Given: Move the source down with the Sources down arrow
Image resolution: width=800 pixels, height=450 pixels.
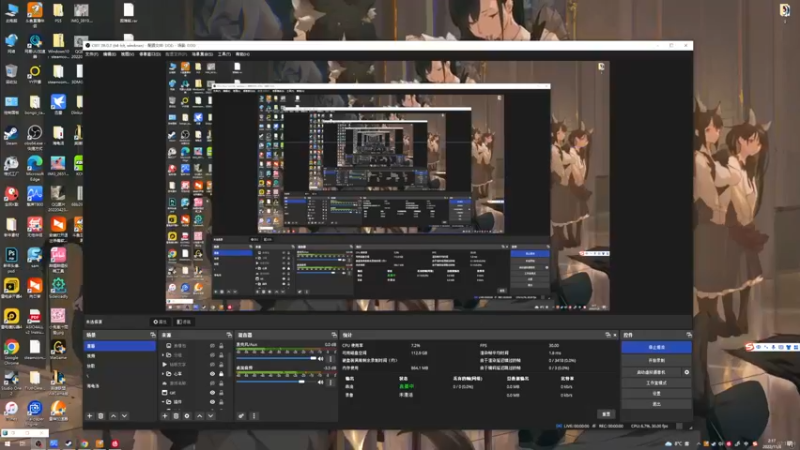Looking at the screenshot, I should tap(211, 416).
